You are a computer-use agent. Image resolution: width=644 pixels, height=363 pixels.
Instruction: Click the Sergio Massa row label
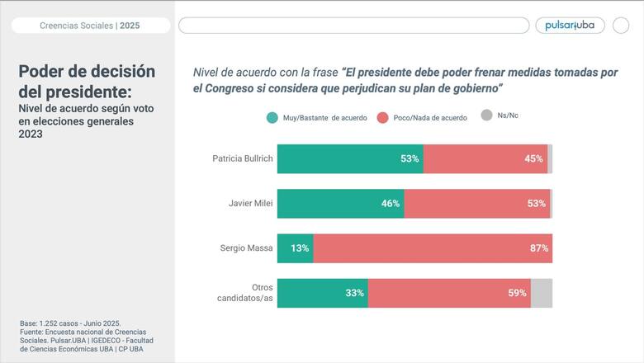pos(247,247)
